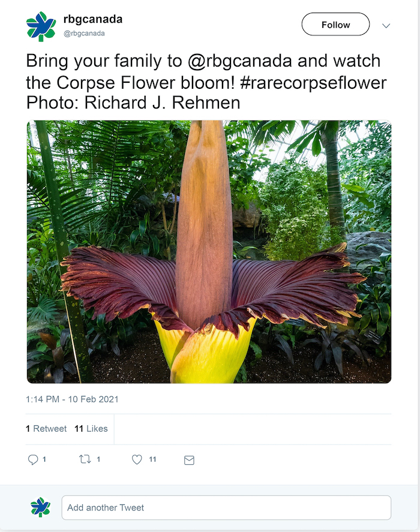Show the 1 Retweet list
This screenshot has height=532, width=420.
pos(46,428)
